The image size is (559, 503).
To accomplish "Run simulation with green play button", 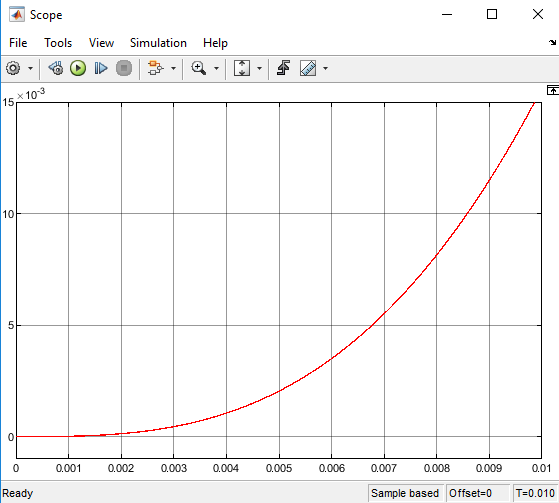I will click(78, 68).
